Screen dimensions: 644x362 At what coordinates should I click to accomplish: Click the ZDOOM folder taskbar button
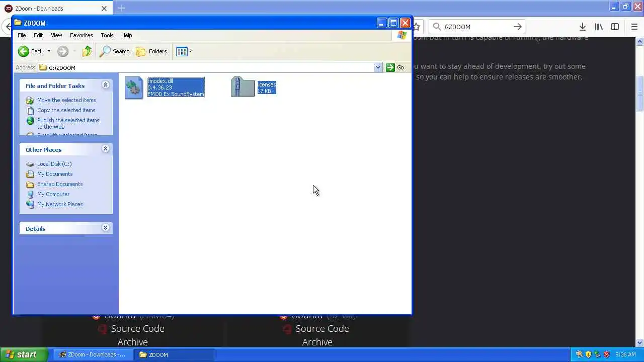[174, 354]
